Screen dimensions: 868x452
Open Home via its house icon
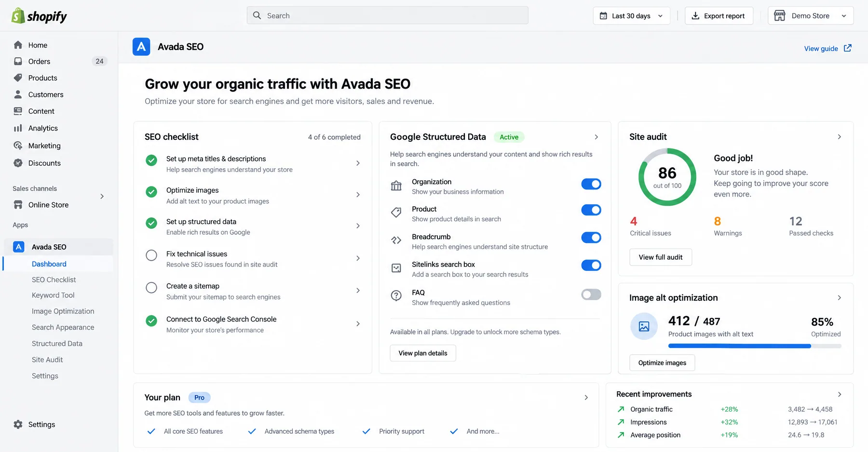coord(18,45)
